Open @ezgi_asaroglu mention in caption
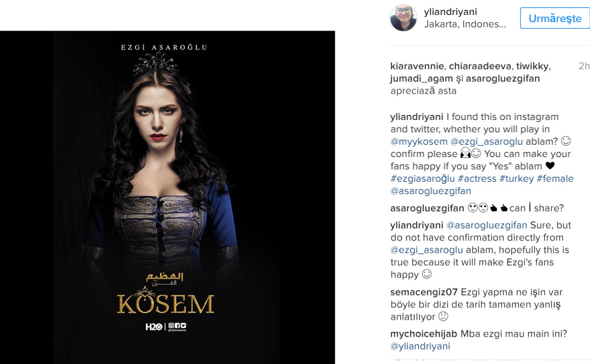 click(x=486, y=142)
